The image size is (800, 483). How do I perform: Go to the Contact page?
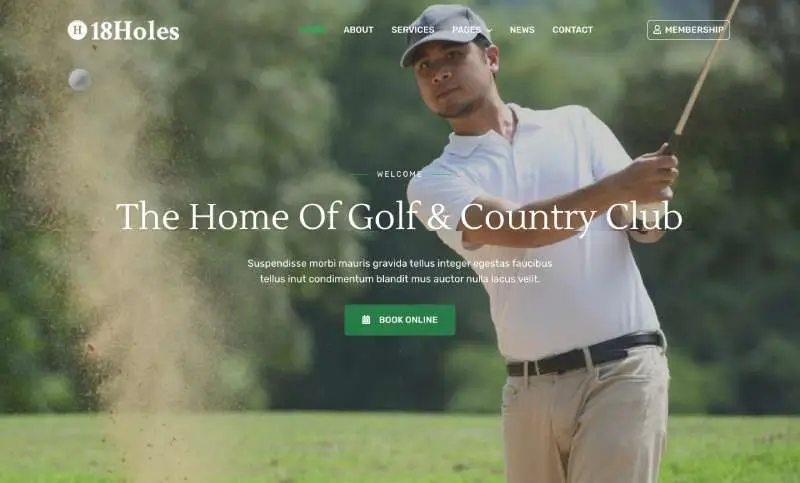pos(572,30)
